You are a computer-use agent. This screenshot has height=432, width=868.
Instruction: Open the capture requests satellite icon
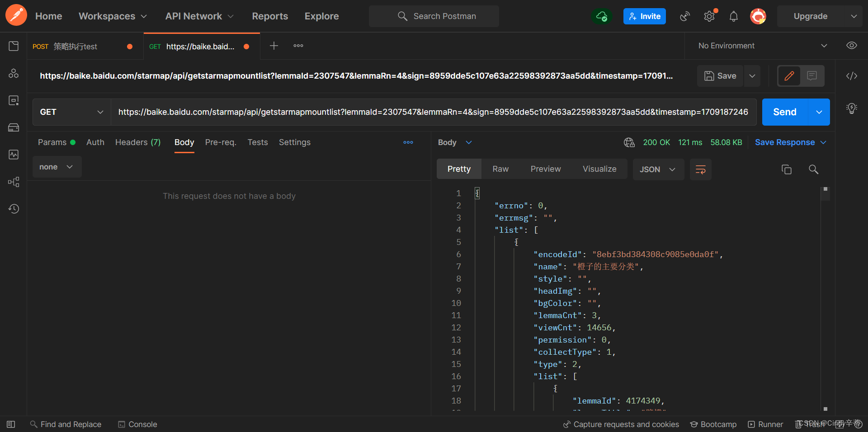click(x=685, y=16)
